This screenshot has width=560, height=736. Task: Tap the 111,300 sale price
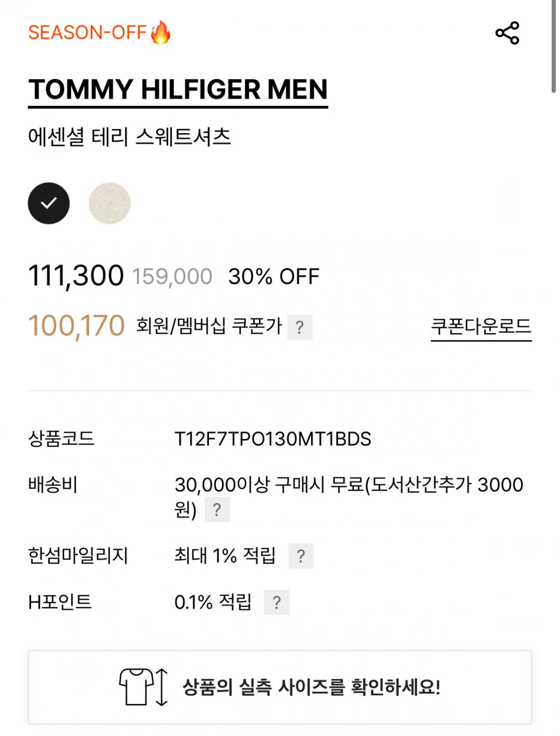76,275
